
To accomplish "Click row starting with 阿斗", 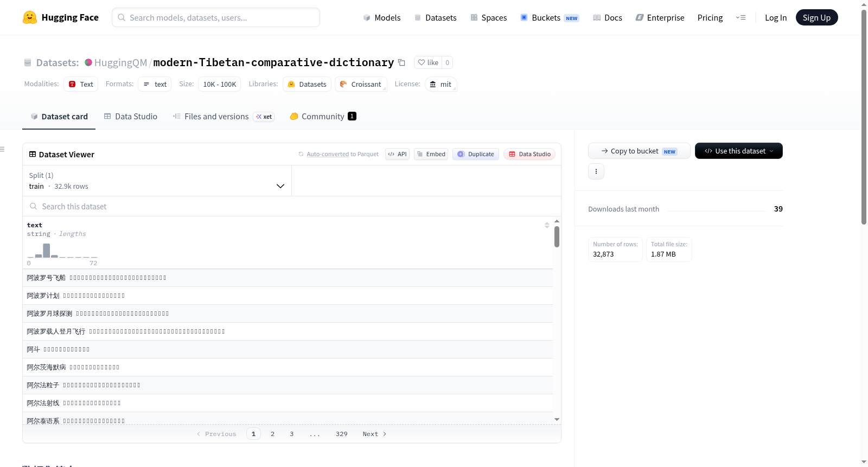I will point(288,349).
